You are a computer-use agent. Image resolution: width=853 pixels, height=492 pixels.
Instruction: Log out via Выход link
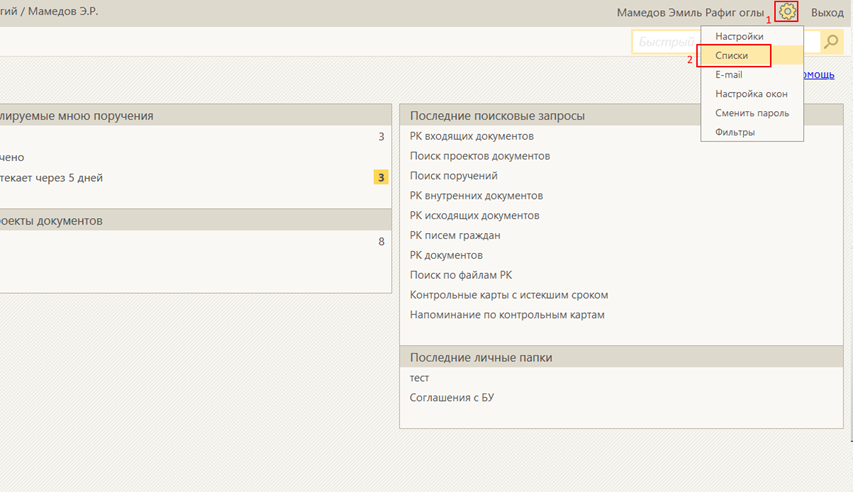[827, 12]
